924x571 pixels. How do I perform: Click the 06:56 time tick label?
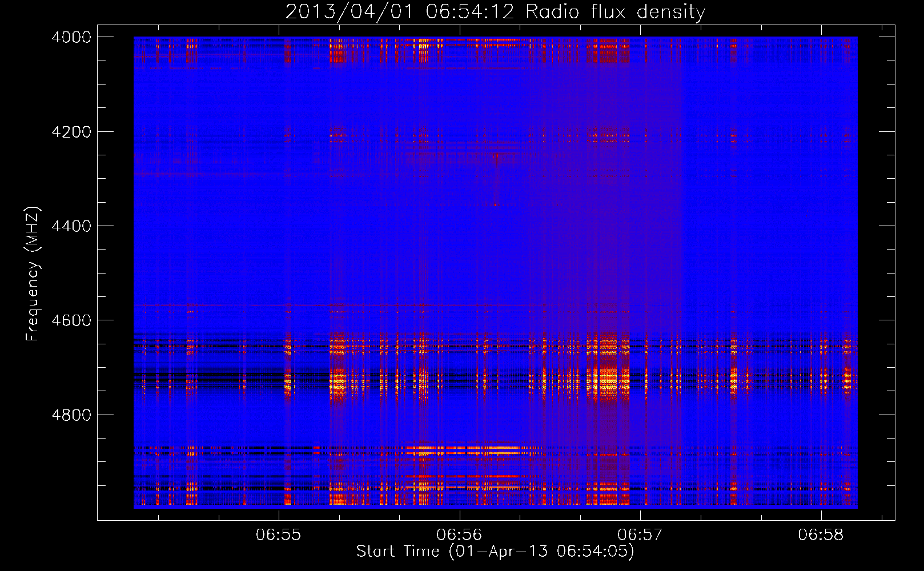click(x=459, y=535)
